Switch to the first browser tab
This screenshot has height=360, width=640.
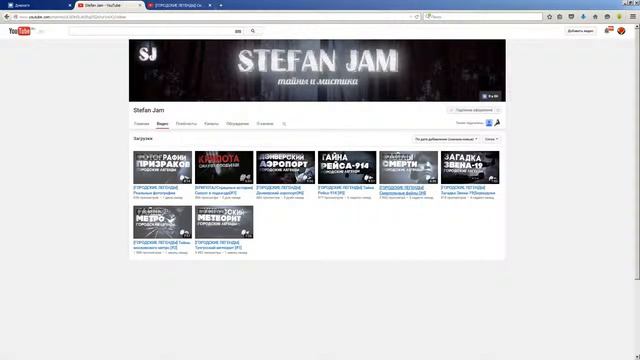click(38, 5)
